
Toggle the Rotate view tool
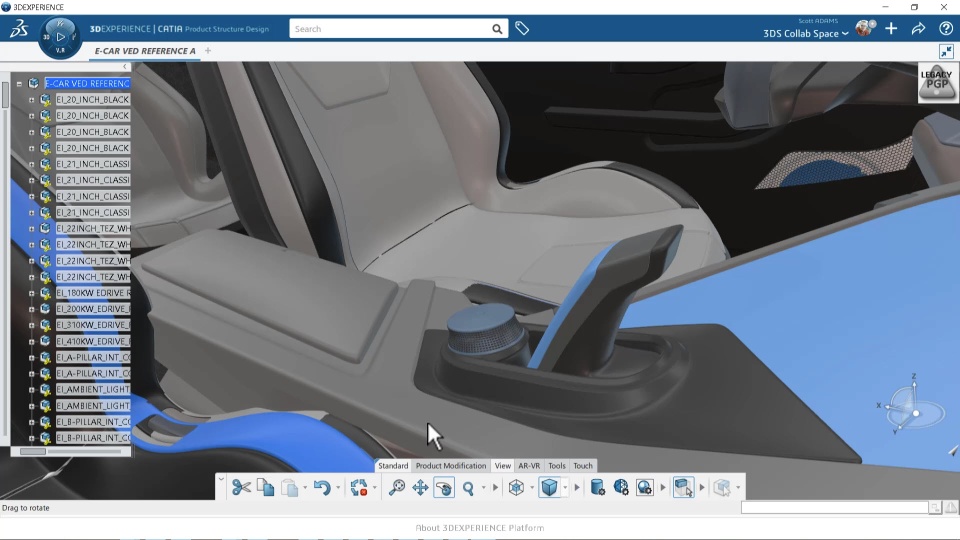coord(444,487)
